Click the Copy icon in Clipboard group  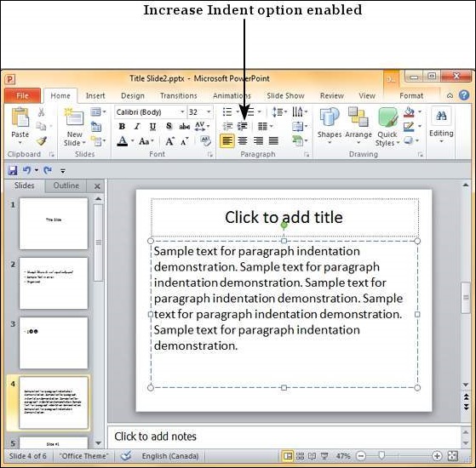[x=41, y=126]
